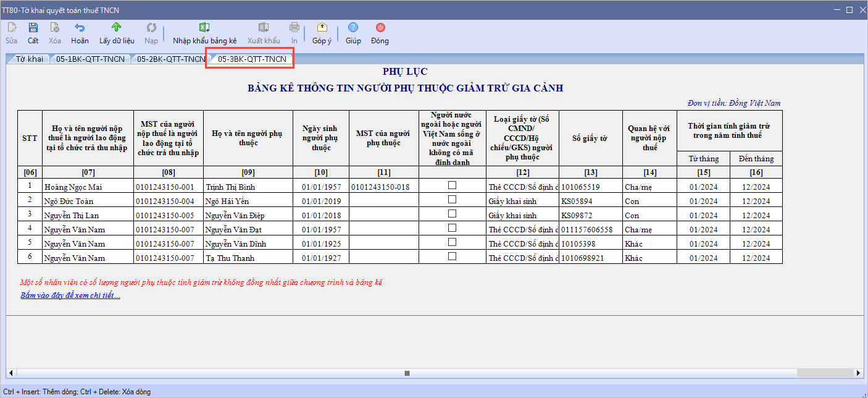This screenshot has width=868, height=398.
Task: Click the Hoãn (undo) arrow icon
Action: click(80, 28)
